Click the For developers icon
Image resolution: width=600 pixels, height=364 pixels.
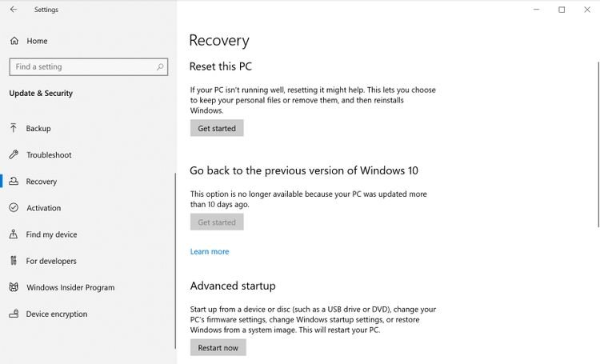(14, 261)
